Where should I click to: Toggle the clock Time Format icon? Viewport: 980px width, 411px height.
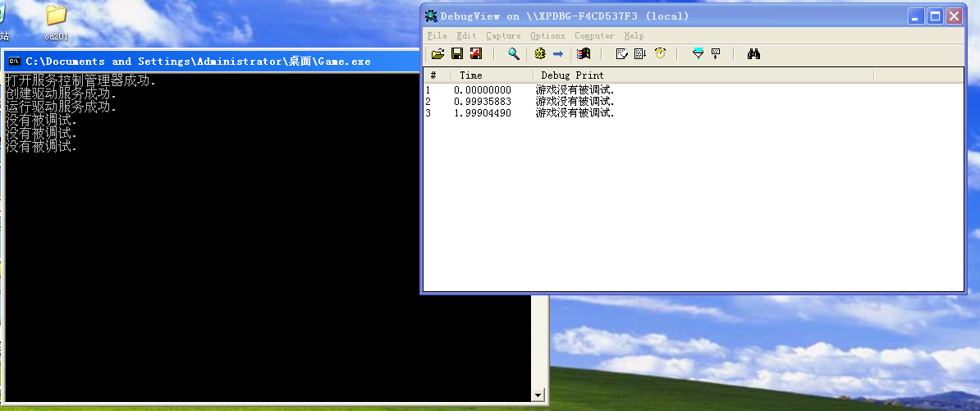pos(660,53)
